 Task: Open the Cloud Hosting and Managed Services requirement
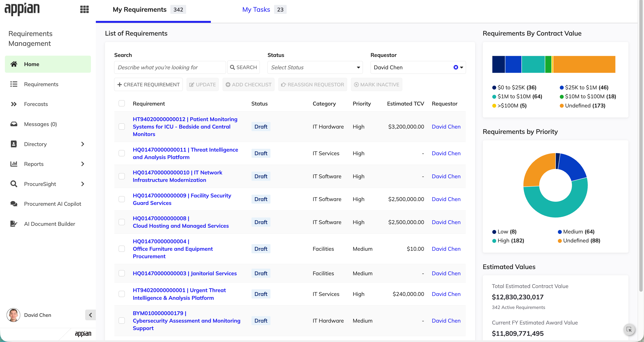click(x=181, y=222)
